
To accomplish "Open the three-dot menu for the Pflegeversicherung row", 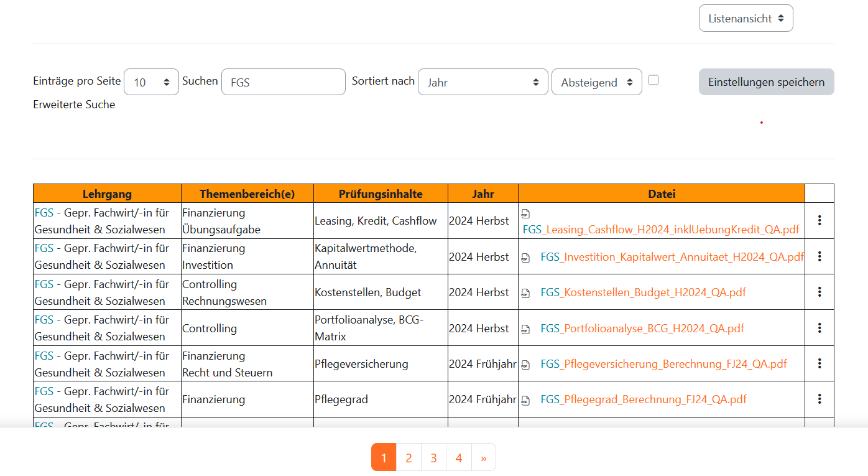I will point(820,363).
